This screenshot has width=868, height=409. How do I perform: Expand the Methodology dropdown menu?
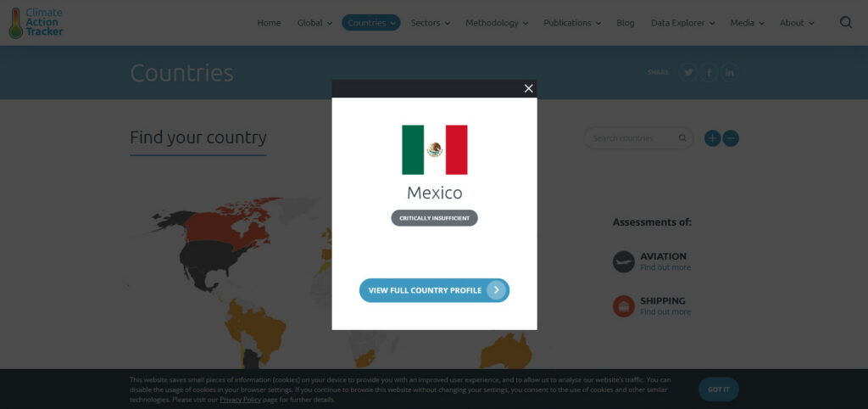[x=496, y=23]
